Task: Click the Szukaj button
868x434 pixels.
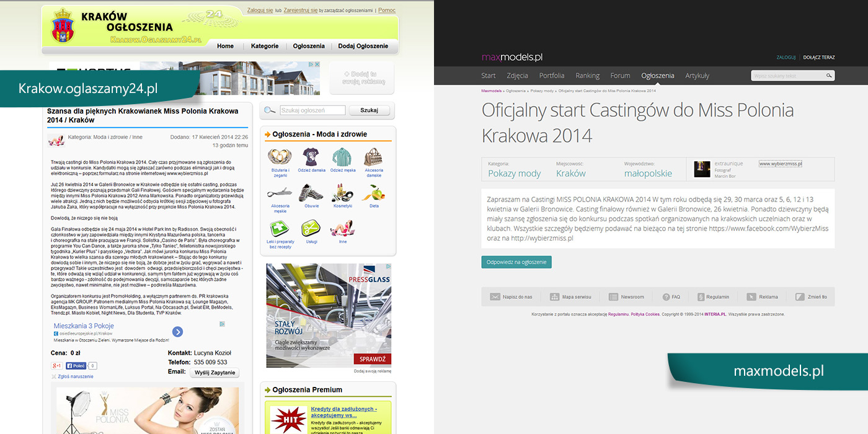Action: pos(370,110)
